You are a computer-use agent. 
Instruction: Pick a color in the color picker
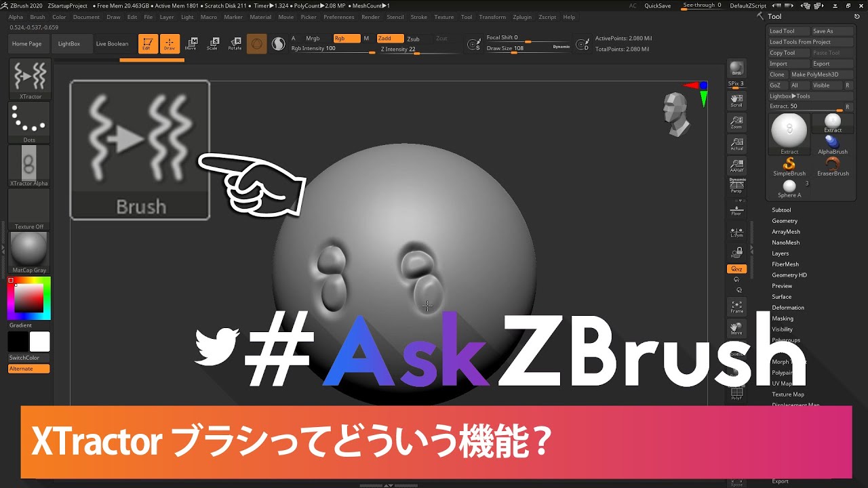(29, 298)
